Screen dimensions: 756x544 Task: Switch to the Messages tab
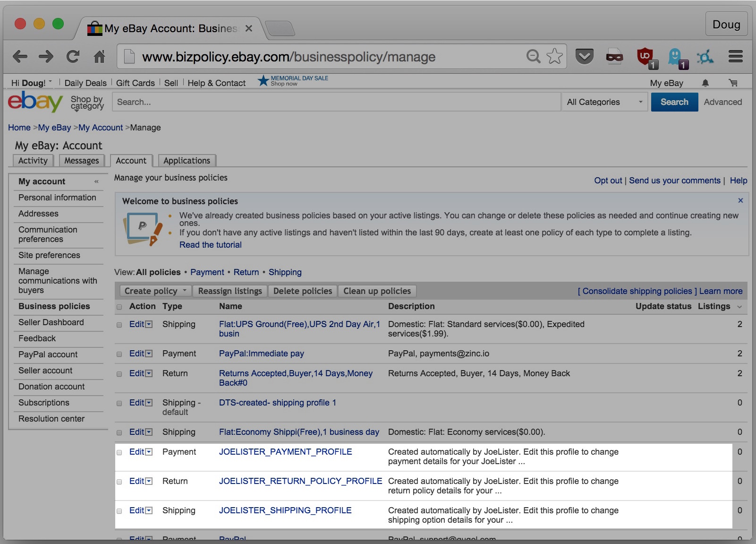coord(82,161)
